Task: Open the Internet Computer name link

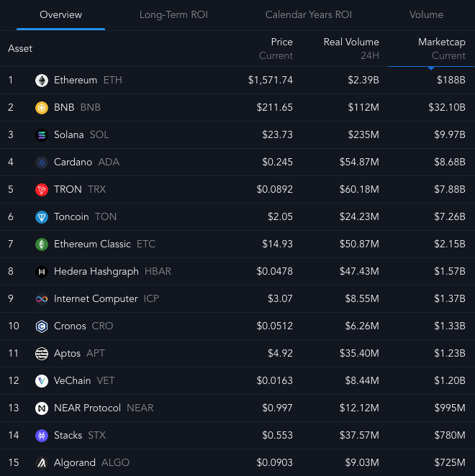Action: 96,298
